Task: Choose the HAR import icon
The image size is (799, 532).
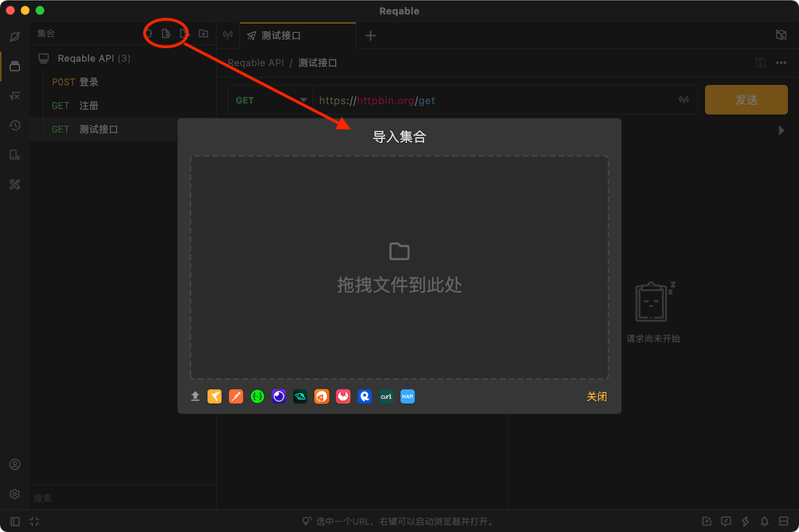Action: coord(408,396)
